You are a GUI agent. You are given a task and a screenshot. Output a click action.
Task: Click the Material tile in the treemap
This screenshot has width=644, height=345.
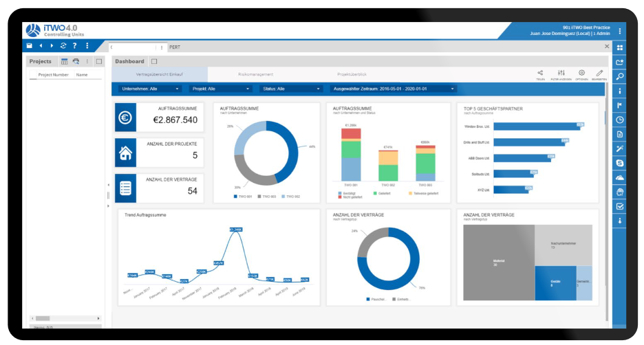coord(499,263)
